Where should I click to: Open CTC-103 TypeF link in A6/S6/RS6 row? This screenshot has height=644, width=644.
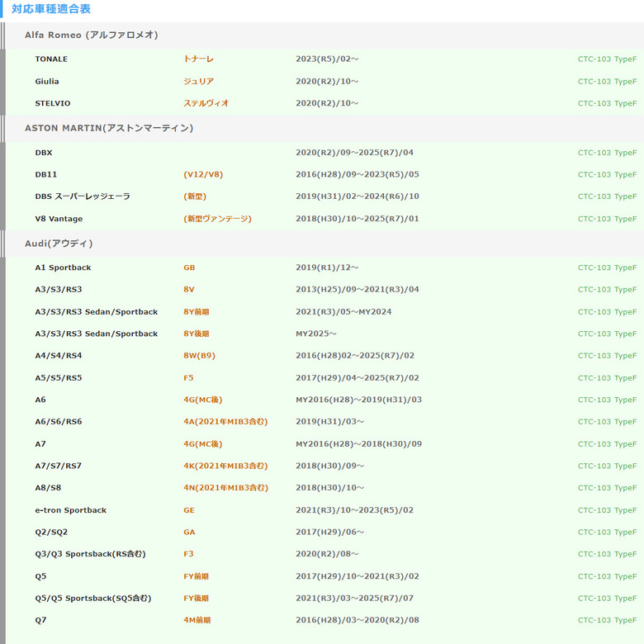point(607,422)
